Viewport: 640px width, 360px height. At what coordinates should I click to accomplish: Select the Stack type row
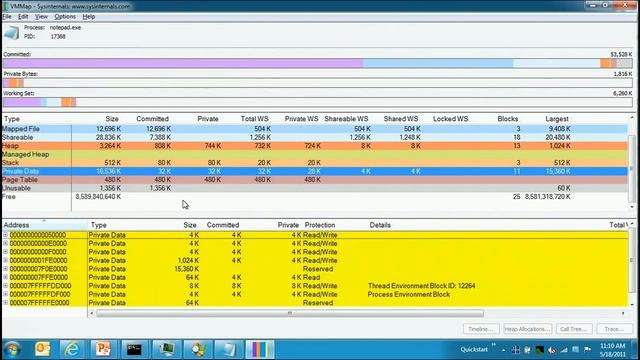pyautogui.click(x=315, y=163)
